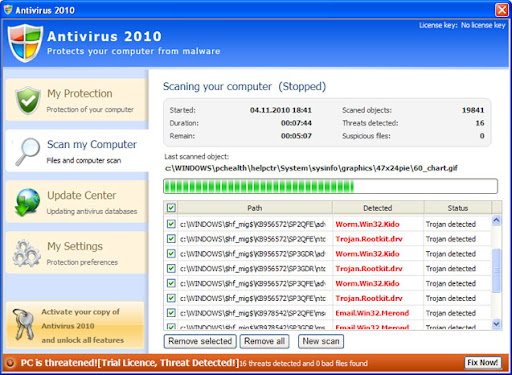Start a New scan
Screen dimensions: 512x375
(321, 341)
